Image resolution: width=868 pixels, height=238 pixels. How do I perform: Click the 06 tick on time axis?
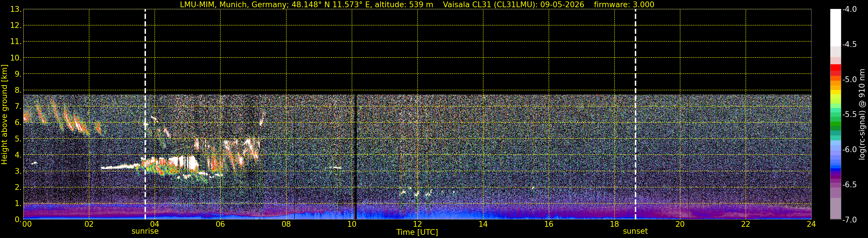coord(220,224)
